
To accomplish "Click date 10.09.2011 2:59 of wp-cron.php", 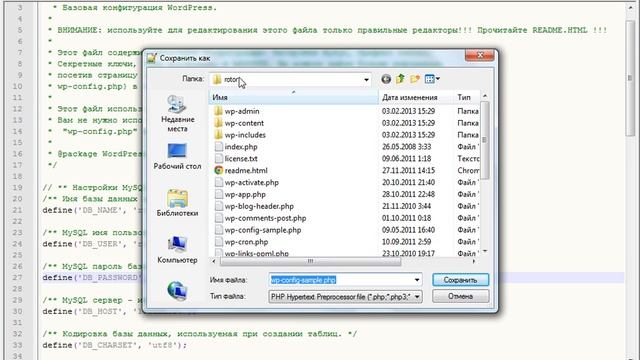I will 406,242.
